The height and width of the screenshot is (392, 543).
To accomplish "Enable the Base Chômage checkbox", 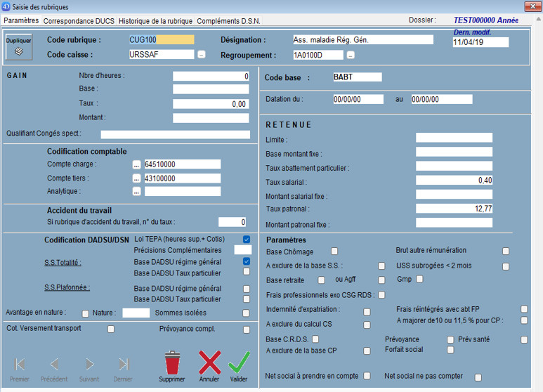I will click(x=334, y=251).
